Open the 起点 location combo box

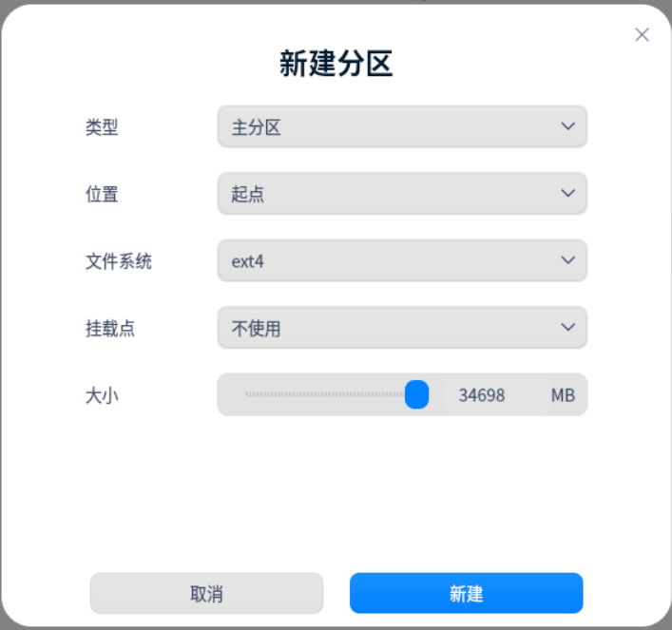pos(390,194)
